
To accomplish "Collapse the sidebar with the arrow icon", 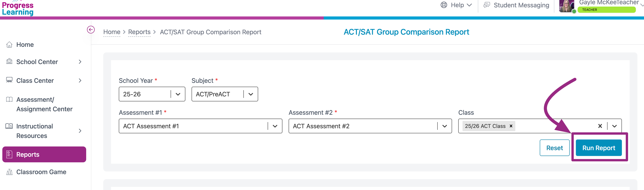I will click(x=91, y=30).
